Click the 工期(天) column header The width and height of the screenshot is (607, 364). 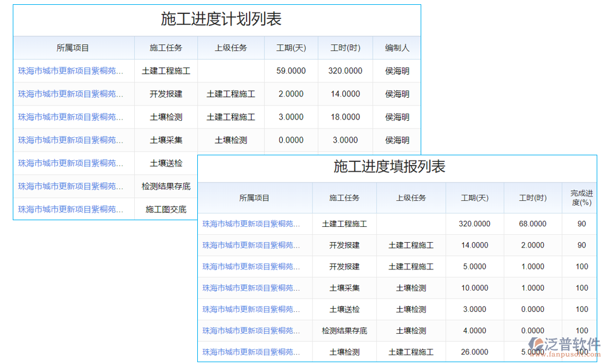coord(291,47)
